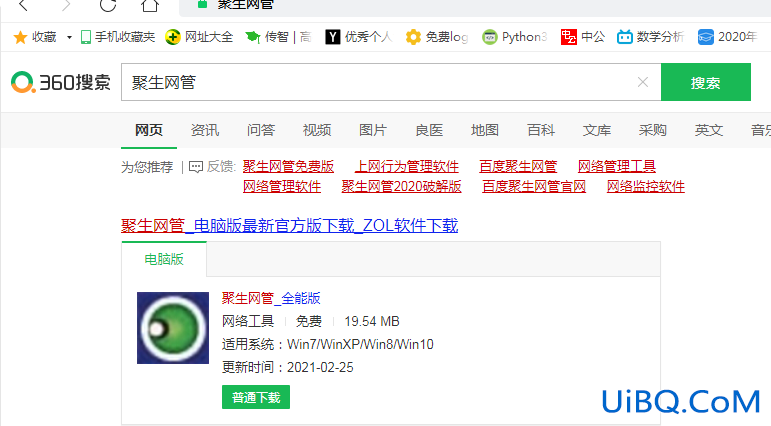This screenshot has height=426, width=771.
Task: Click the 360搜索 logo
Action: click(x=61, y=82)
